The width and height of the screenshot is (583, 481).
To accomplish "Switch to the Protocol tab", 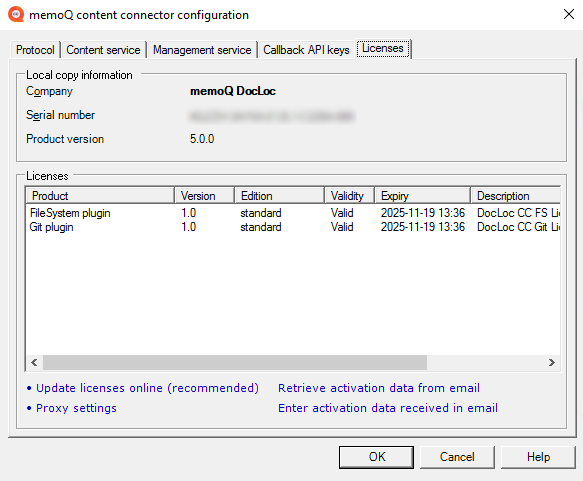I will pos(35,50).
